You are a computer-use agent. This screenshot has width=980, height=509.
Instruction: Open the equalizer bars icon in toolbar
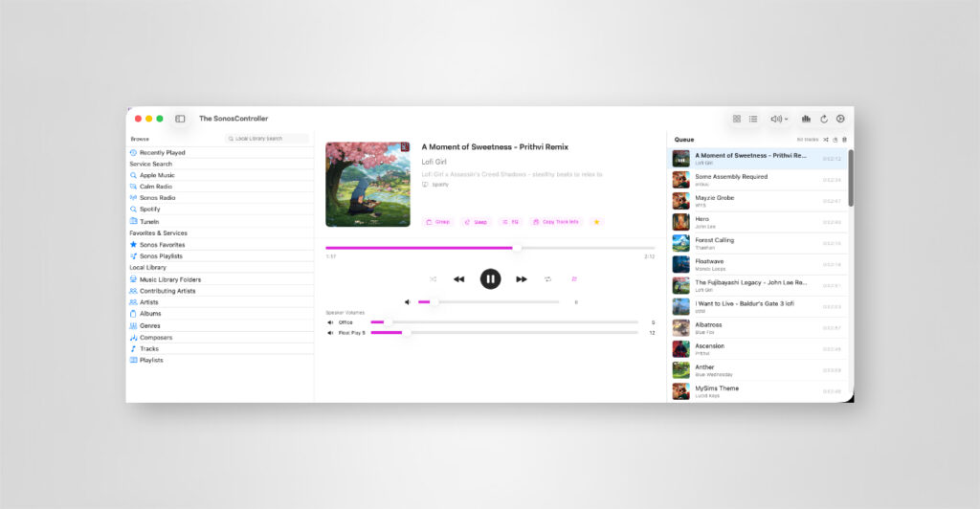pyautogui.click(x=806, y=119)
